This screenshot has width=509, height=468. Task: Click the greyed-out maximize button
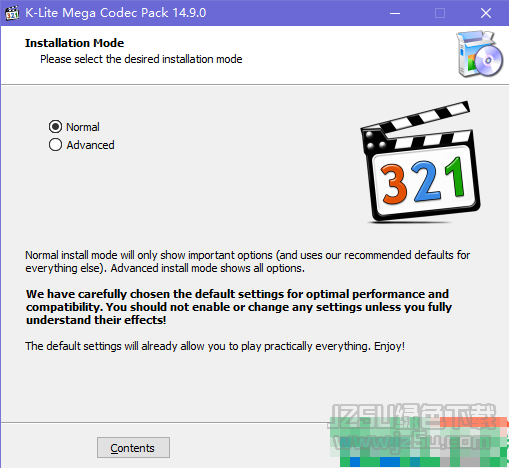[440, 13]
